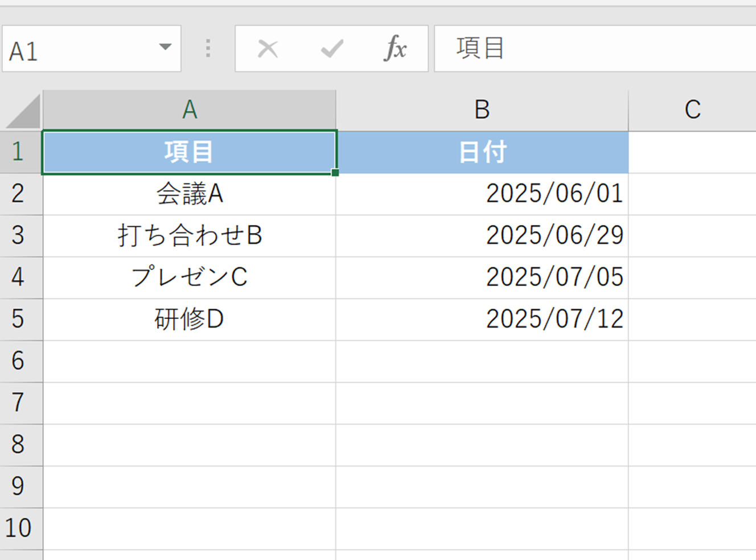Click inside the Name Box showing A1
The width and height of the screenshot is (756, 560).
point(80,49)
